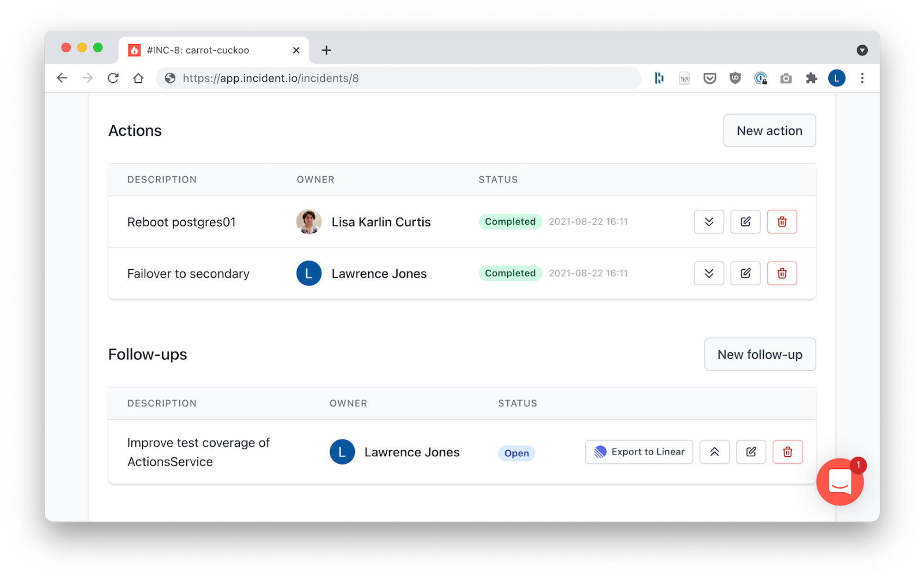Image resolution: width=924 pixels, height=580 pixels.
Task: Delete the Improve test coverage follow-up
Action: coord(787,452)
